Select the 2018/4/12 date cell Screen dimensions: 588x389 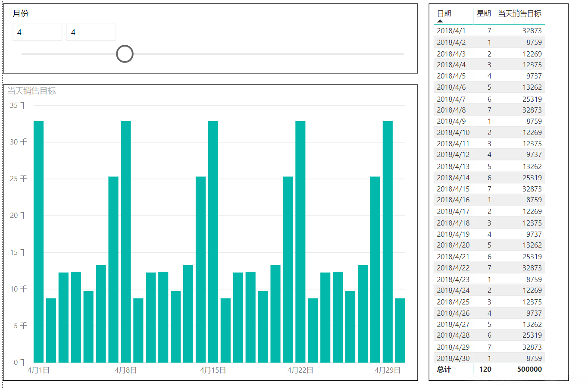[453, 154]
